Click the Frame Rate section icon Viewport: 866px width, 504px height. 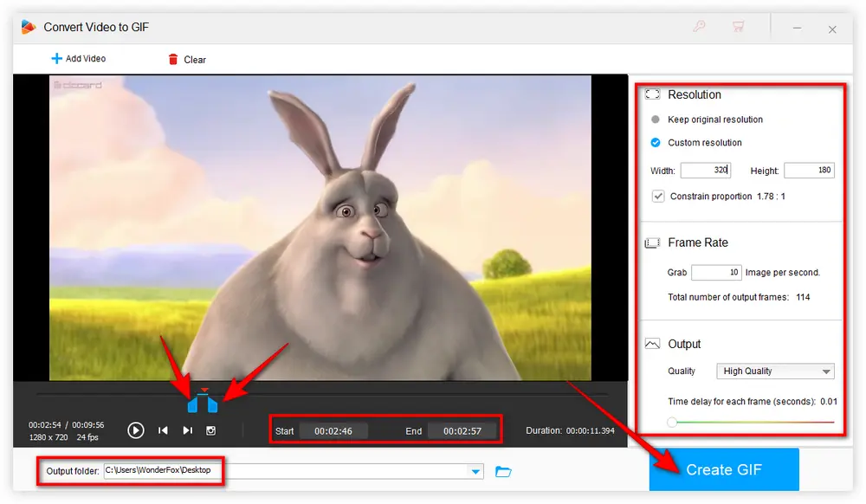(x=652, y=242)
